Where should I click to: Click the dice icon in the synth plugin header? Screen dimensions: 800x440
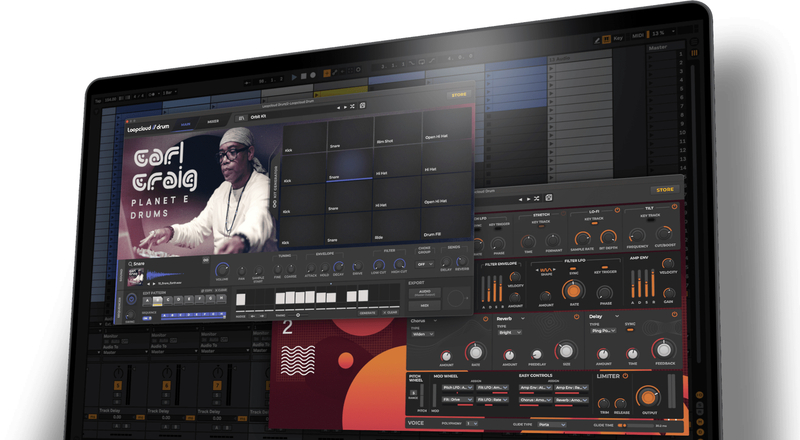point(548,198)
